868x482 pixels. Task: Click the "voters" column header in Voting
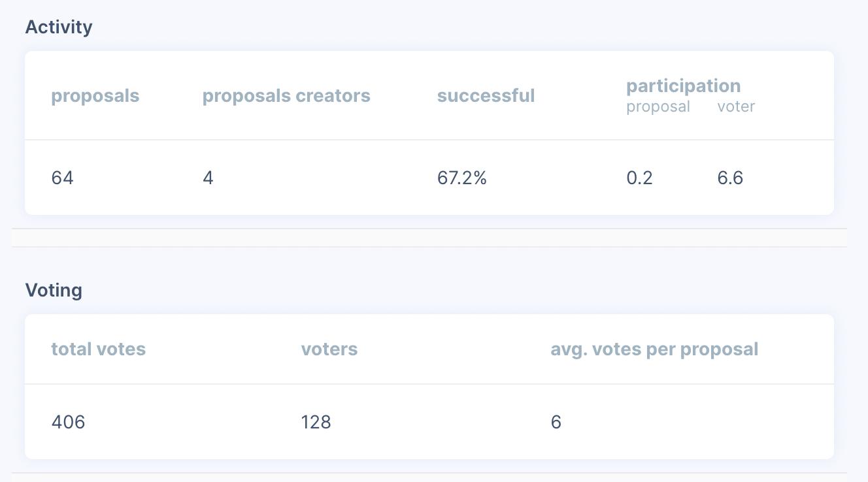329,349
